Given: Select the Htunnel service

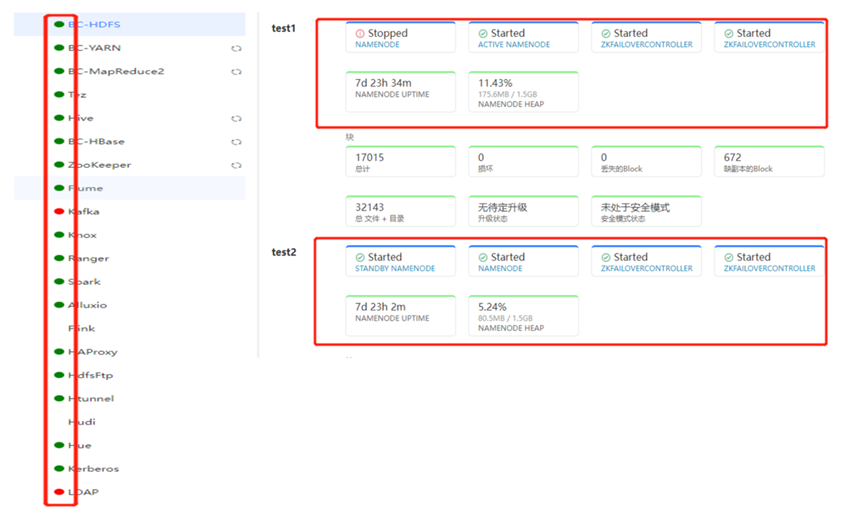Looking at the screenshot, I should pos(91,398).
